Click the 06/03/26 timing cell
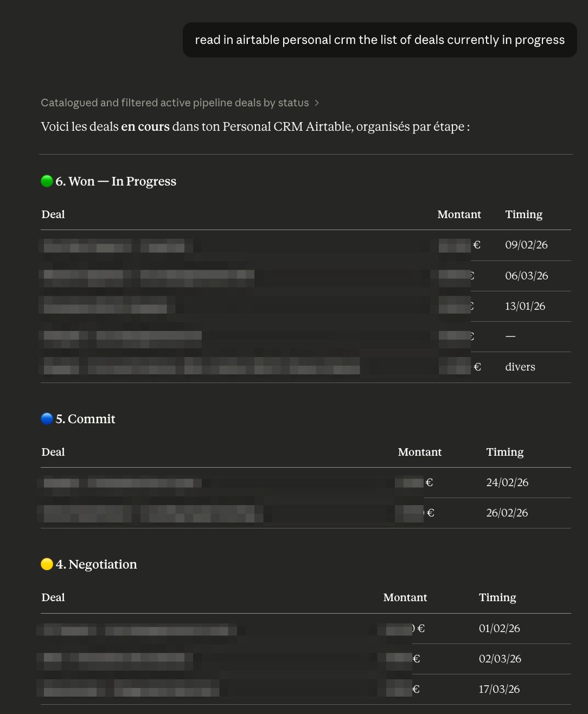The height and width of the screenshot is (714, 588). coord(526,276)
